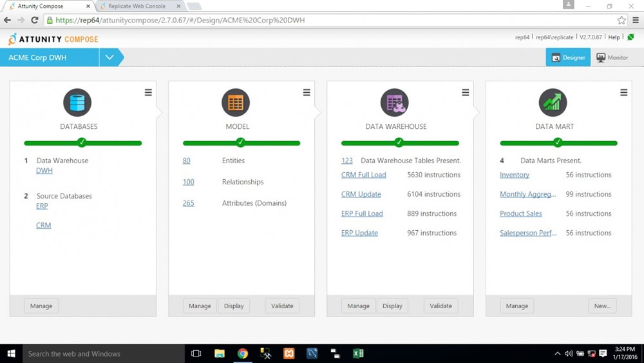This screenshot has height=363, width=644.
Task: Click Display in the Data Warehouse panel
Action: pos(392,306)
